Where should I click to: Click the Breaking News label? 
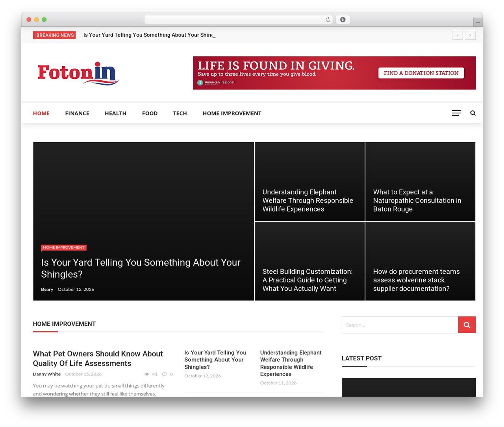pyautogui.click(x=54, y=35)
